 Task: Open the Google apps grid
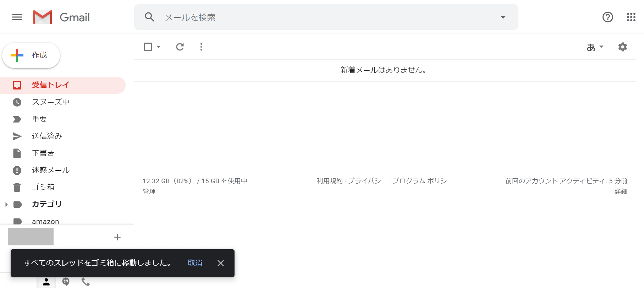coord(631,17)
